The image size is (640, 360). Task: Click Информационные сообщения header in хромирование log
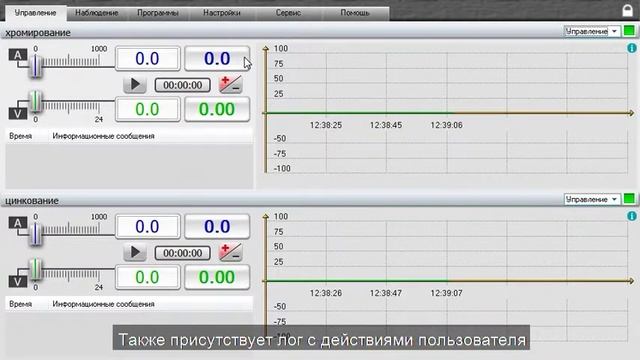point(103,136)
